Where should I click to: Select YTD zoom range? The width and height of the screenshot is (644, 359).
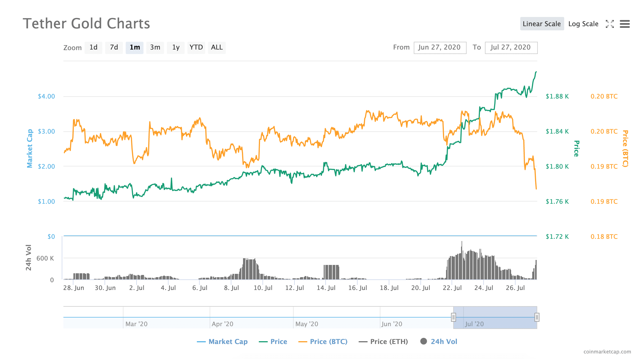[x=196, y=48]
